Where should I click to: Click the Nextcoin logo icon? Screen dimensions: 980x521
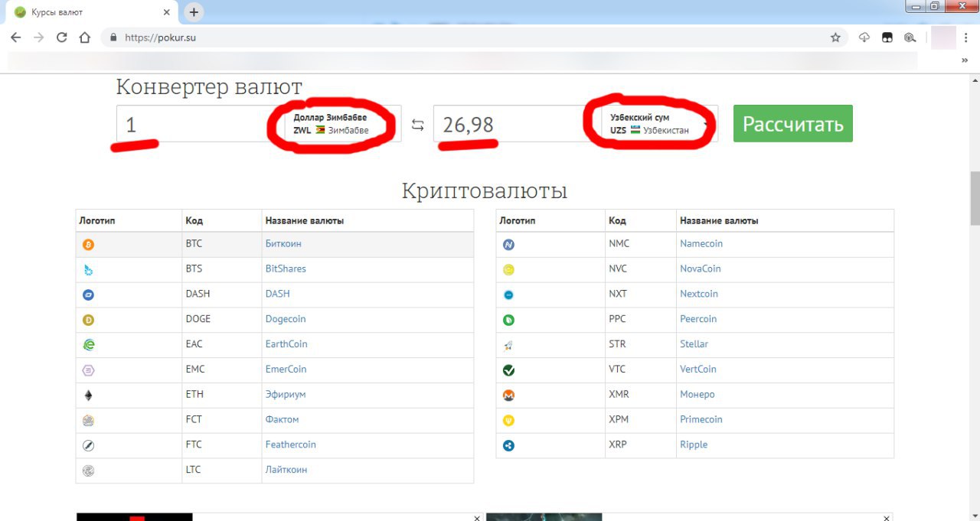(508, 295)
